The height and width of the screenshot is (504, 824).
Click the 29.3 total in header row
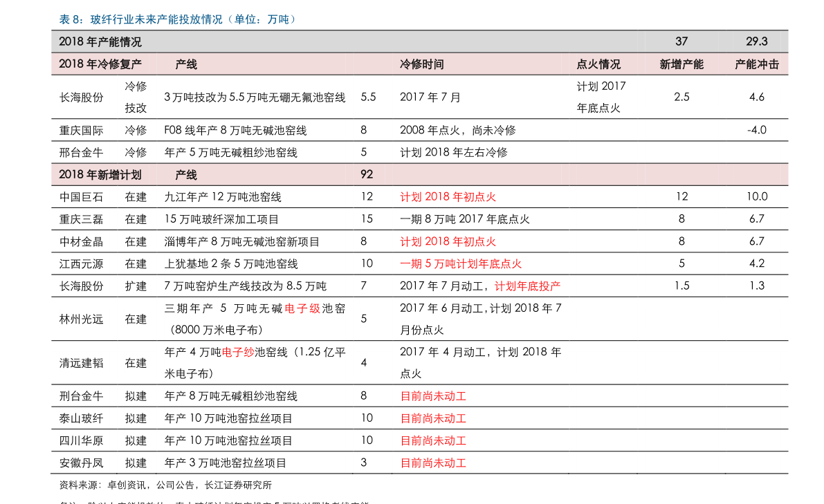click(x=757, y=41)
